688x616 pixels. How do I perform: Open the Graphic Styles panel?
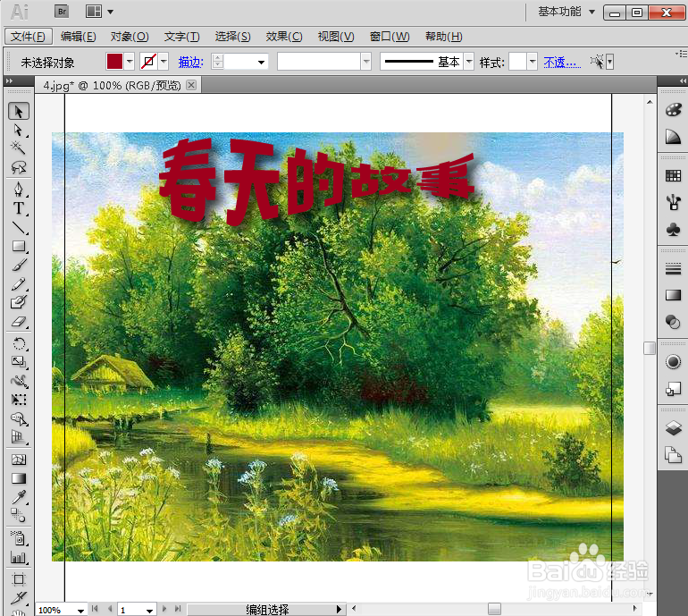coord(673,389)
